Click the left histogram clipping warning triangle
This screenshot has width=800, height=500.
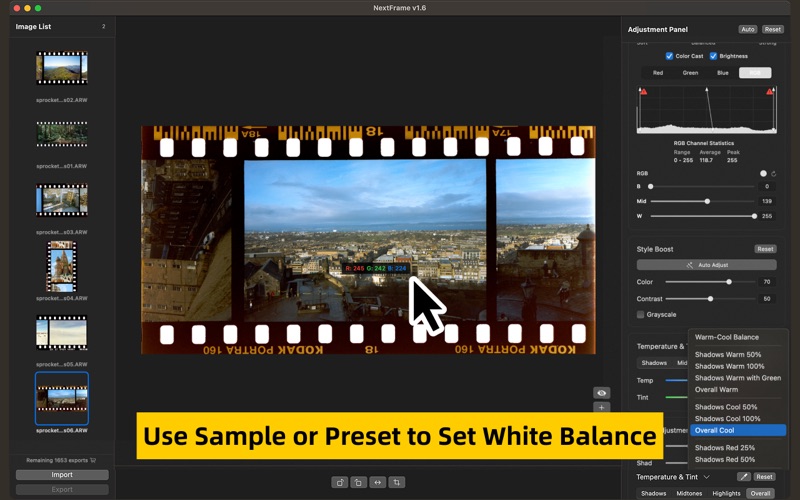pyautogui.click(x=644, y=92)
